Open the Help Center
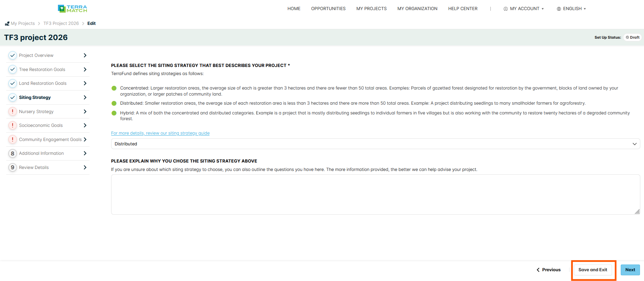The height and width of the screenshot is (281, 644). click(x=463, y=9)
